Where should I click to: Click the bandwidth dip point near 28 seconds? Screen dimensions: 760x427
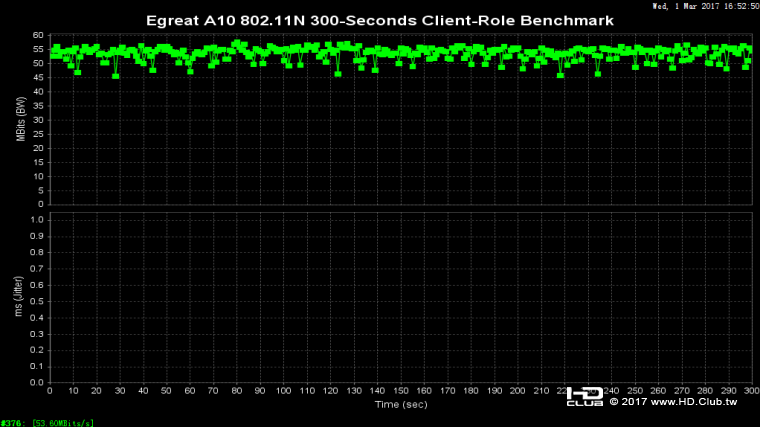(x=116, y=75)
